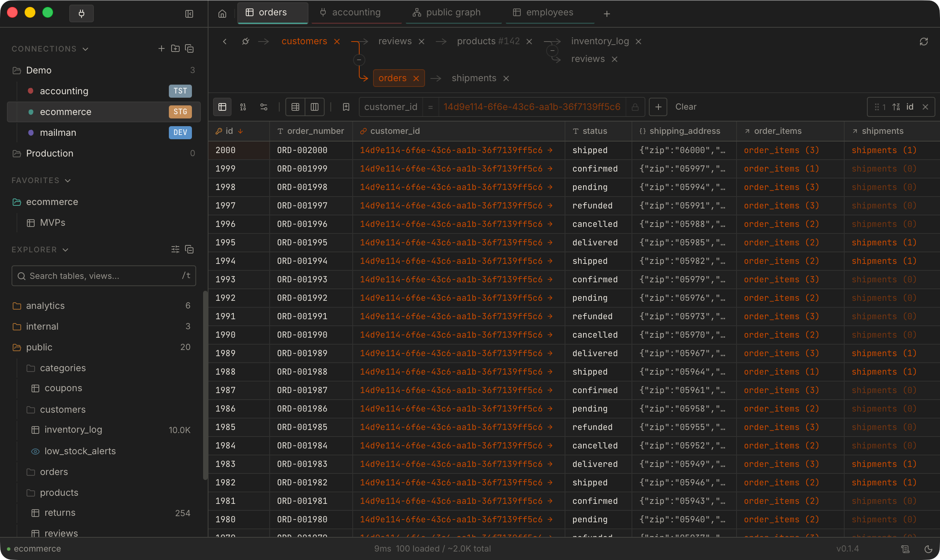Open shipments (1) for order 1995

click(884, 243)
